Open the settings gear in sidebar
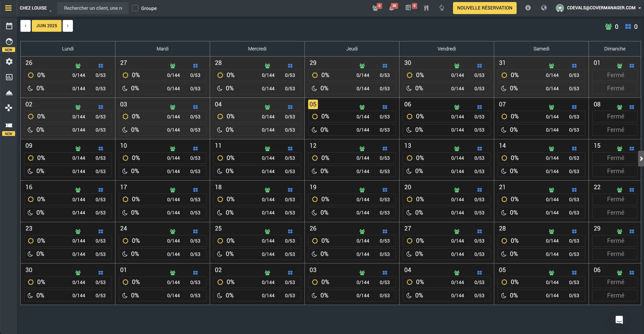This screenshot has width=644, height=334. click(9, 61)
